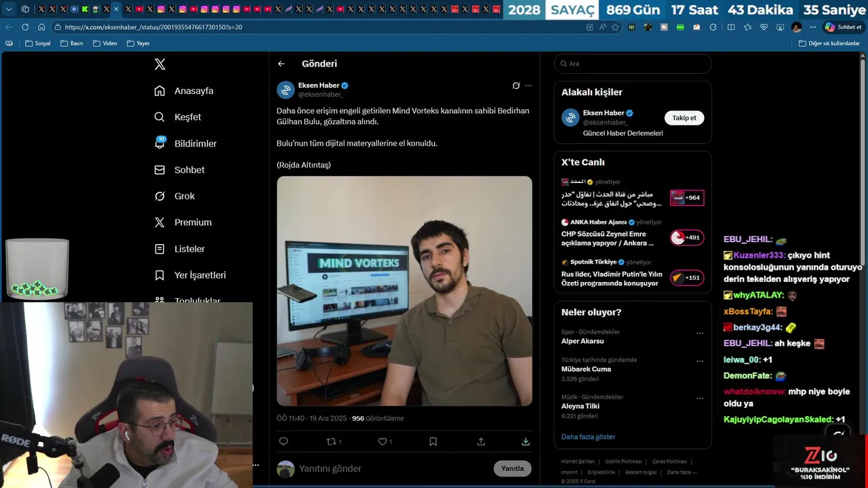Click equalizer extension icon in toolbar
This screenshot has height=488, width=868.
coord(631,27)
